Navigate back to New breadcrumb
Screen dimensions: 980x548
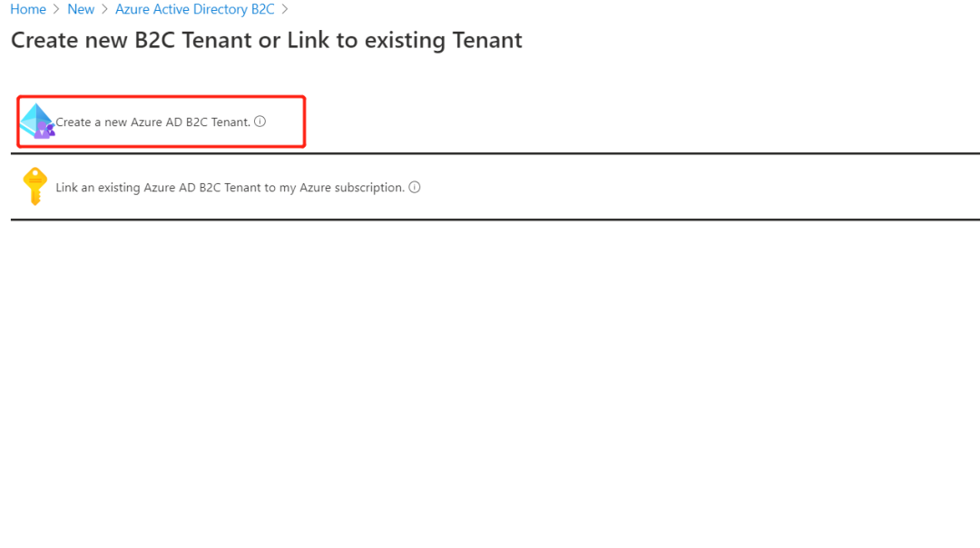point(81,10)
